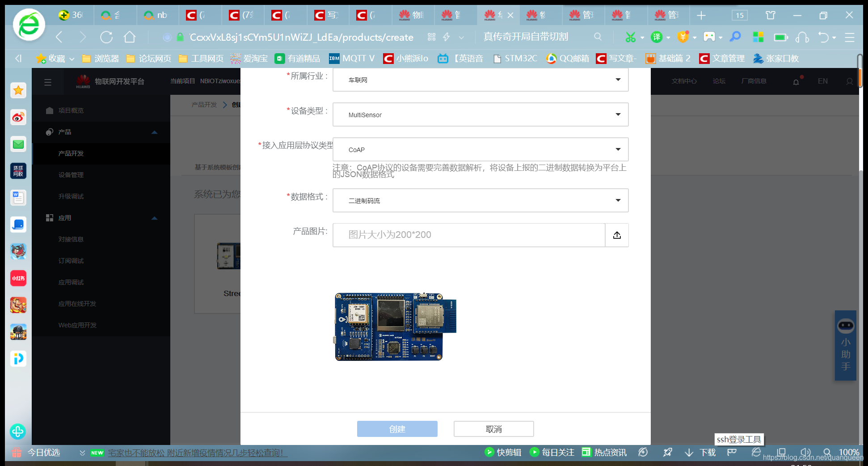Image resolution: width=868 pixels, height=466 pixels.
Task: Click the upload icon for 产品图片
Action: coord(617,235)
